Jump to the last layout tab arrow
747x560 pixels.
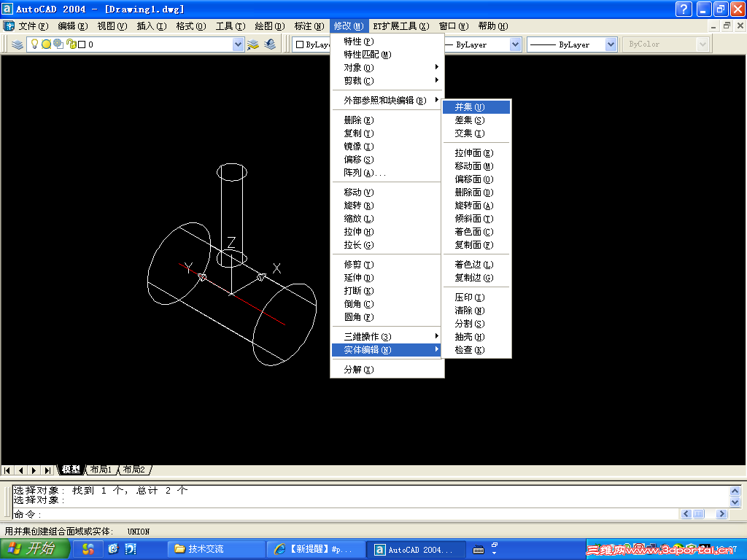[x=47, y=470]
